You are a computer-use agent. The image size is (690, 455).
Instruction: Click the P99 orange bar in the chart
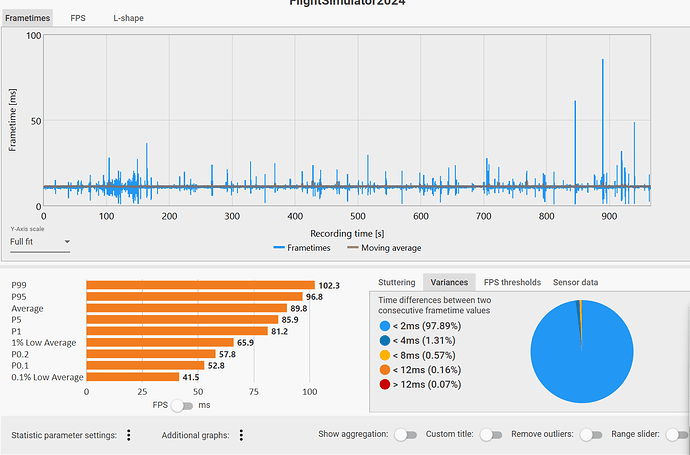[x=199, y=285]
